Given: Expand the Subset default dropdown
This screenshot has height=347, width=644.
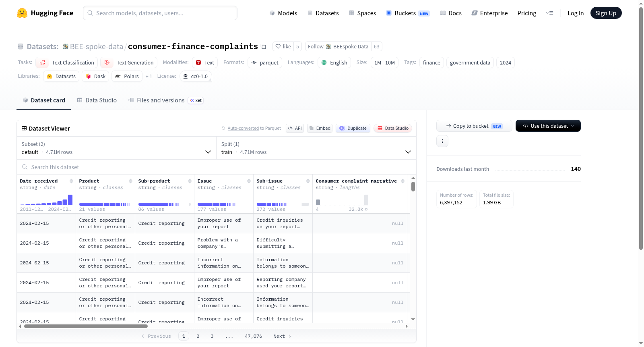Looking at the screenshot, I should click(x=117, y=148).
